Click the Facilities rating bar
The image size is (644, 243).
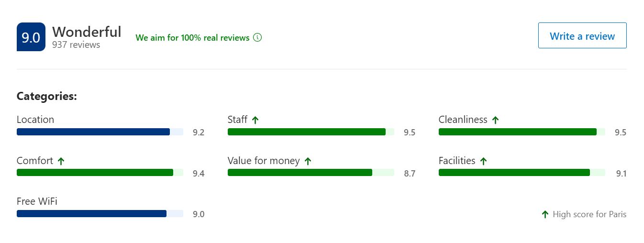[x=522, y=173]
